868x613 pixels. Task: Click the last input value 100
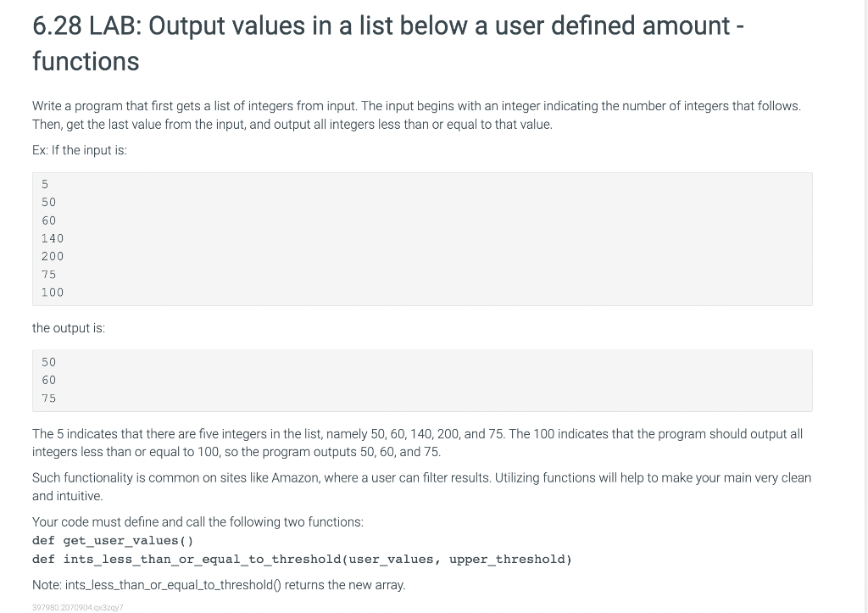click(x=53, y=293)
